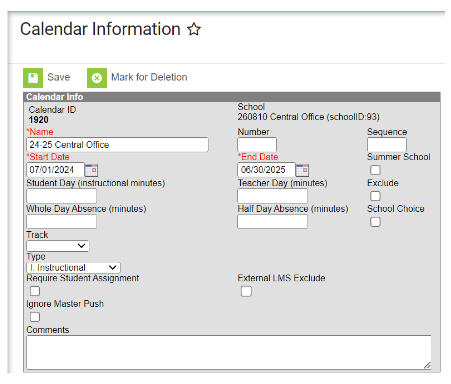451x384 pixels.
Task: Click the Sequence input field
Action: coord(387,145)
